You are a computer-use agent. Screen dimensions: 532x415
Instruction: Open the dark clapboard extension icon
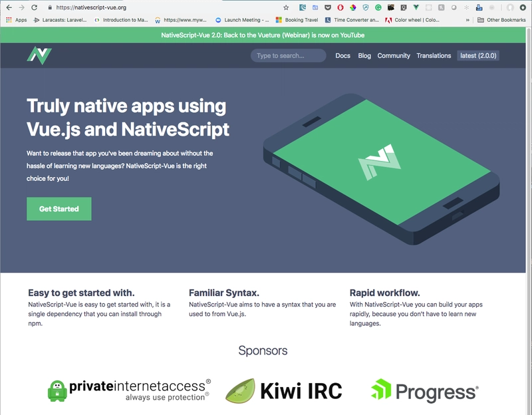point(391,7)
